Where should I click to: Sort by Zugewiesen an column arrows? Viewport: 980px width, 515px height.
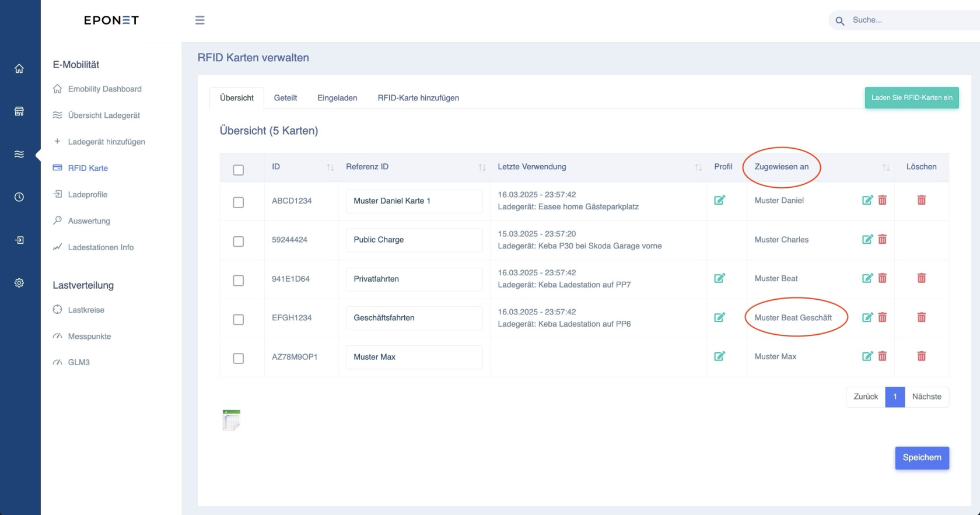pyautogui.click(x=886, y=167)
